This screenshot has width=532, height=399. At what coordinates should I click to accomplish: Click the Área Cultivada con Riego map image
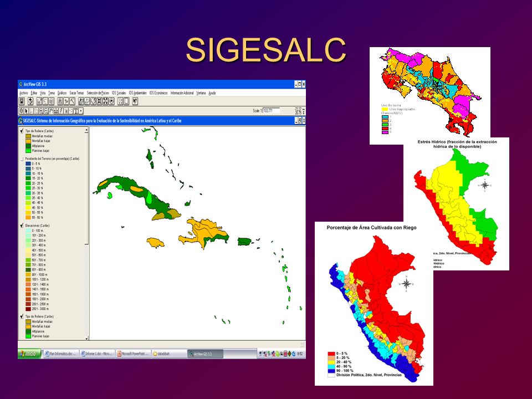tap(374, 303)
